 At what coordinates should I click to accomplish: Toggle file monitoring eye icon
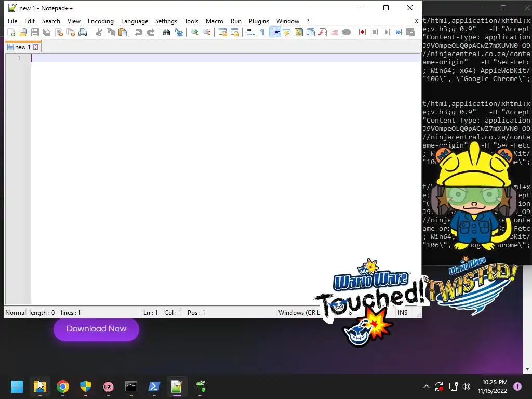347,32
